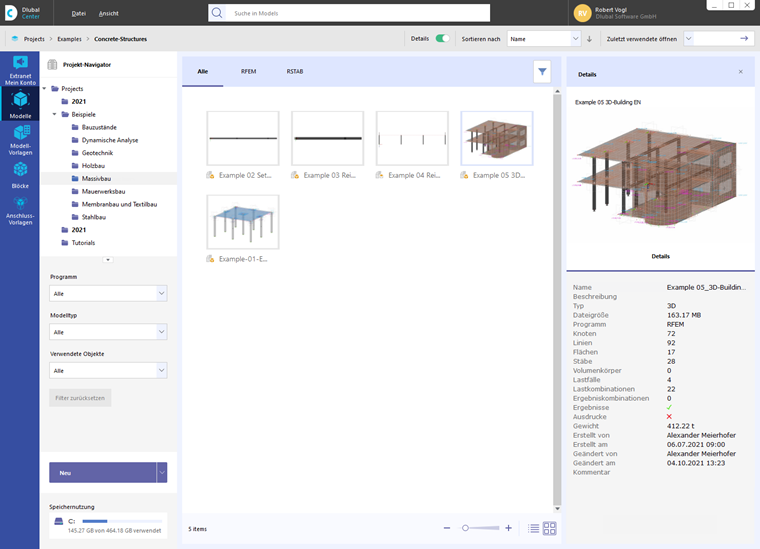Collapse the Beispiele folder tree node
Image resolution: width=760 pixels, height=549 pixels.
tap(55, 114)
